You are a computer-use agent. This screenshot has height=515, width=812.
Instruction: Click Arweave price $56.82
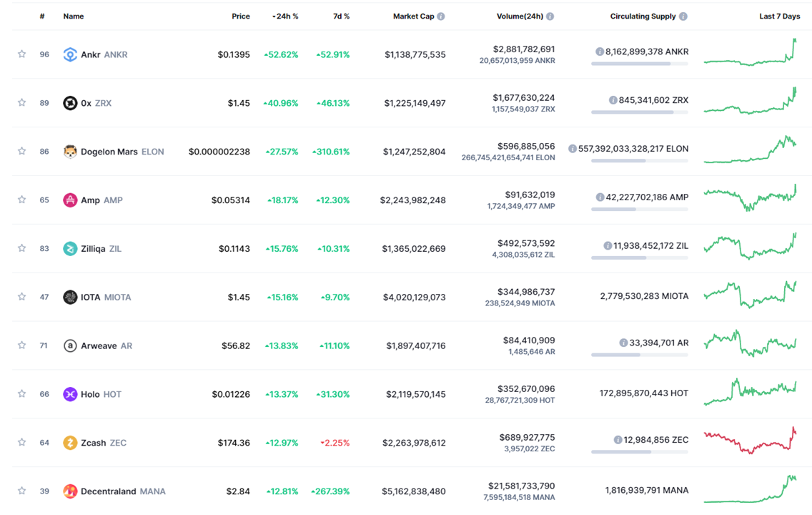[236, 345]
